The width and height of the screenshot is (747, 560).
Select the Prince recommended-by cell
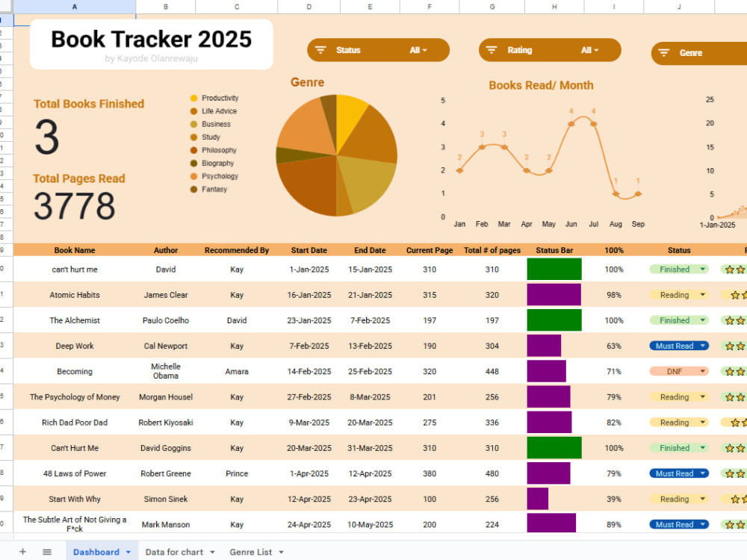(x=237, y=473)
